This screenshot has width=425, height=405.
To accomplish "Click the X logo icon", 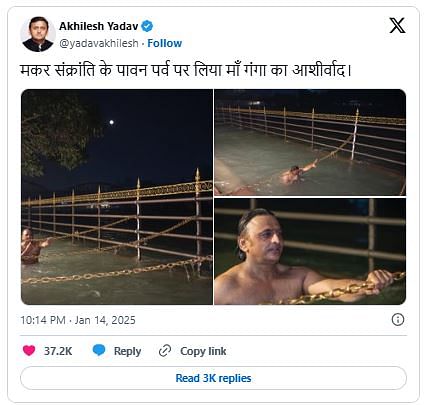I will pos(397,25).
